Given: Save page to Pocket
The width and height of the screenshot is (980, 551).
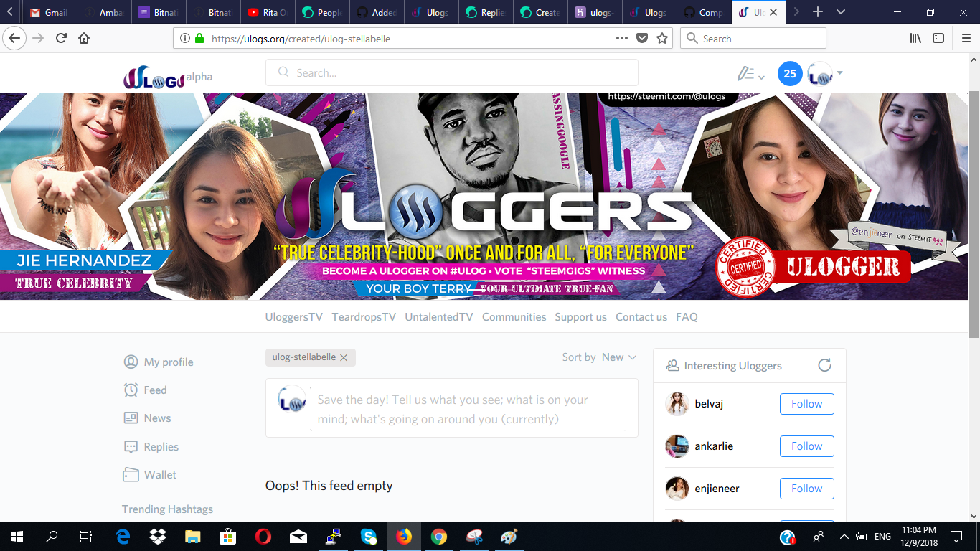Looking at the screenshot, I should (642, 38).
